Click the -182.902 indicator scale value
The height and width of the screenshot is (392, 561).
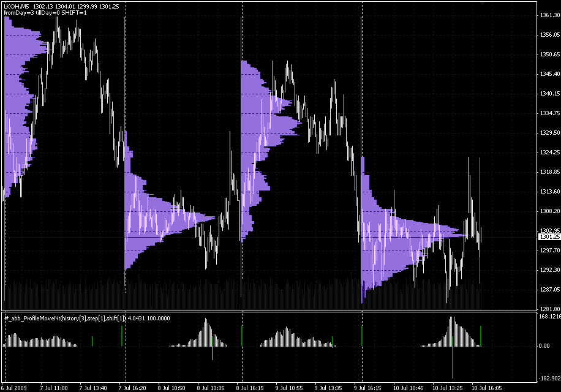[548, 378]
